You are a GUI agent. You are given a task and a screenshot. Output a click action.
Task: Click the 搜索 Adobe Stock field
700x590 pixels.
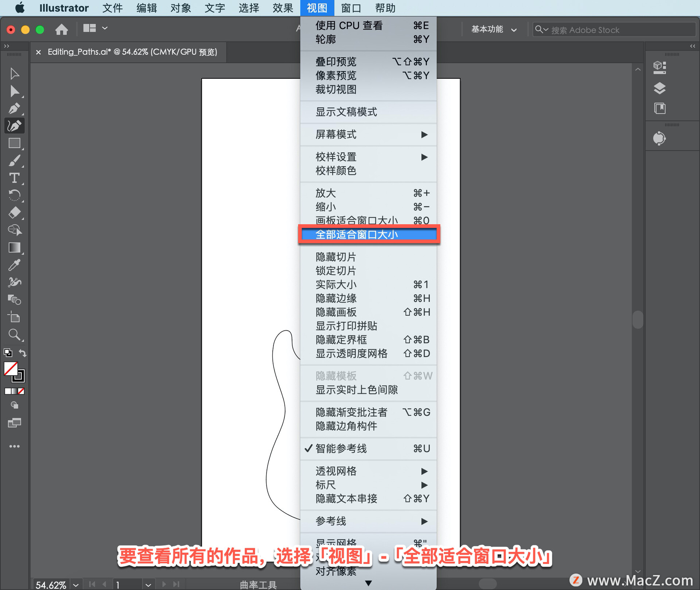[x=614, y=30]
